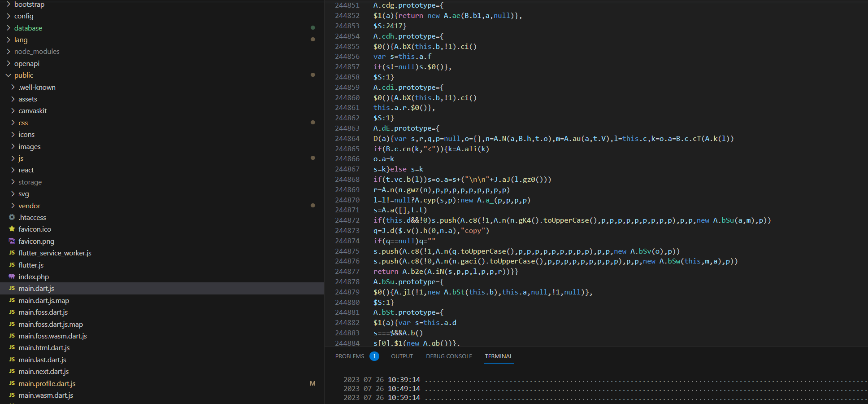Image resolution: width=868 pixels, height=404 pixels.
Task: Click the JS icon beside main.foss.wasm.dart.js
Action: [12, 336]
